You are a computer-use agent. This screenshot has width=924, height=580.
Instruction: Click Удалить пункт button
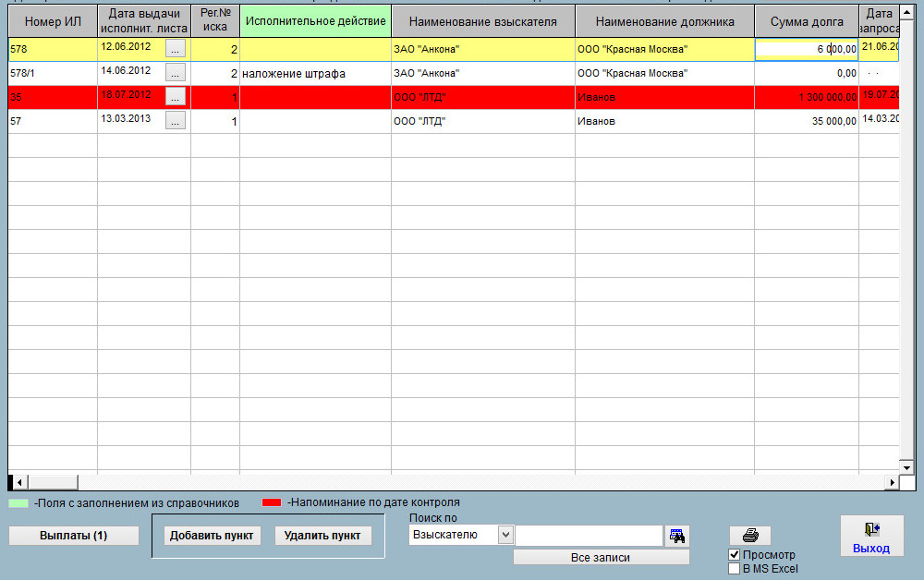[322, 536]
